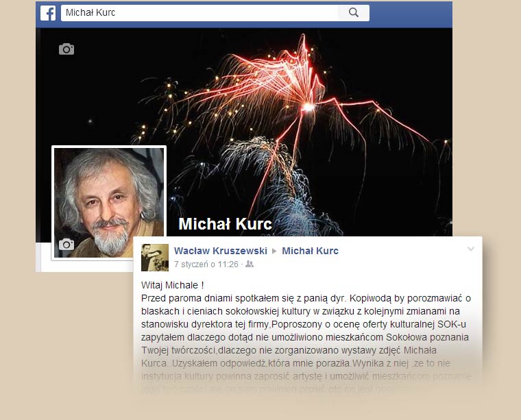
Task: Click the Michał Kurc name on cover
Action: (225, 224)
